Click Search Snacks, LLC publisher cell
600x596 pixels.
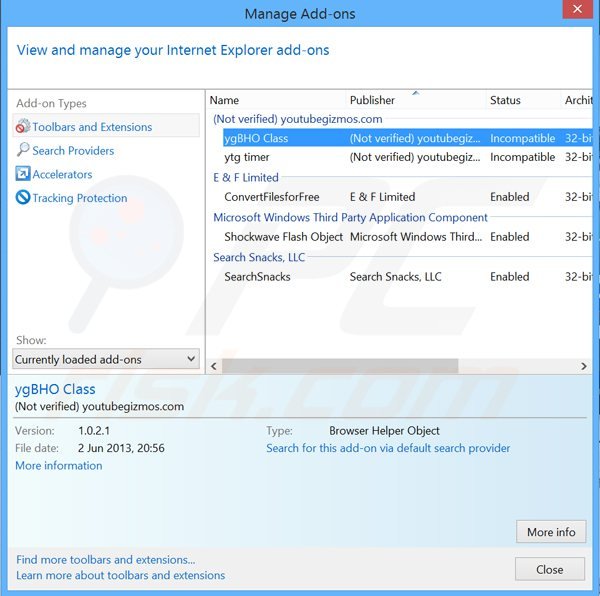tap(396, 277)
